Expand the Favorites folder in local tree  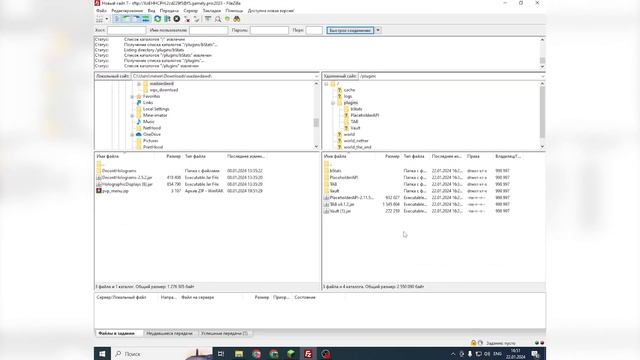click(132, 97)
